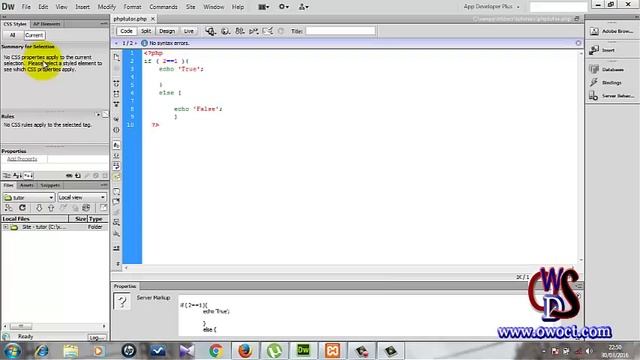Expand the Site - tutor folder tree node
640x360 pixels.
tap(6, 227)
